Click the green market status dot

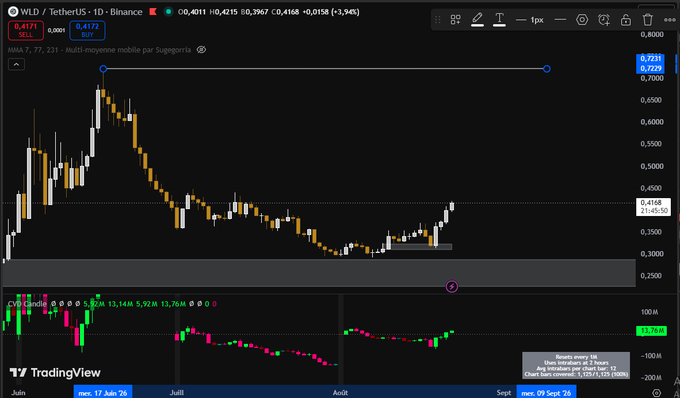point(168,12)
